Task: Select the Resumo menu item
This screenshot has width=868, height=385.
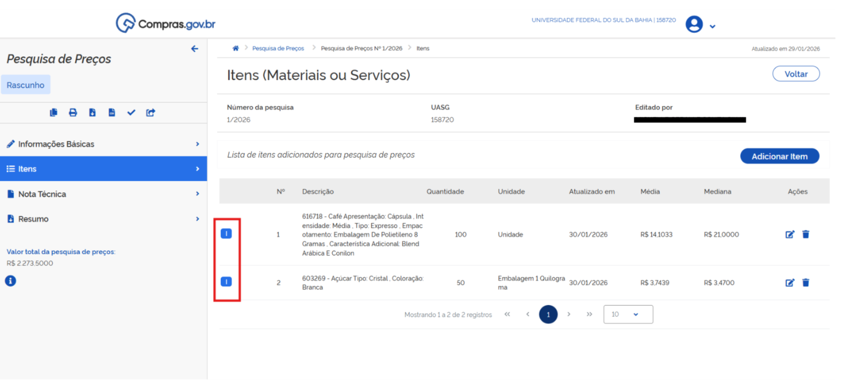Action: click(x=33, y=219)
